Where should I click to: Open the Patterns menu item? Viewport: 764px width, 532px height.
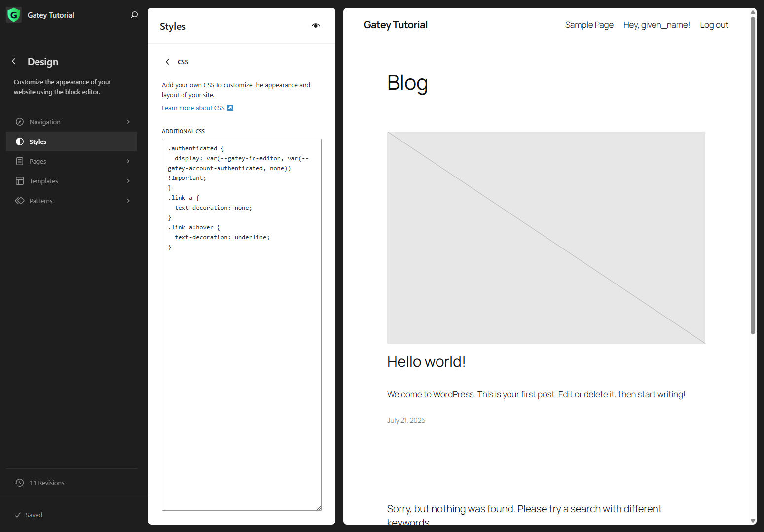point(72,201)
